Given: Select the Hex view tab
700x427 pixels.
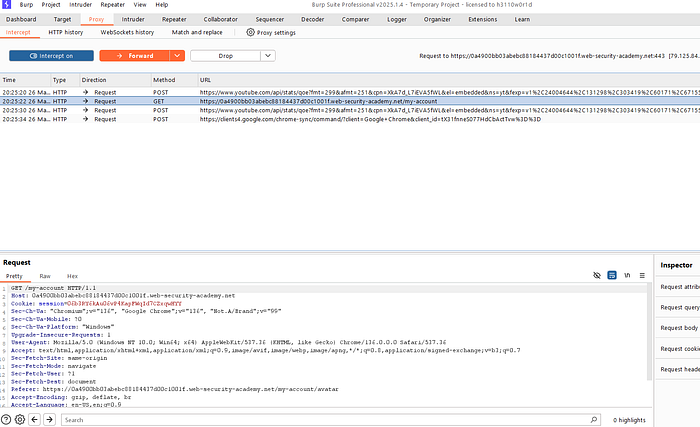Looking at the screenshot, I should click(72, 276).
